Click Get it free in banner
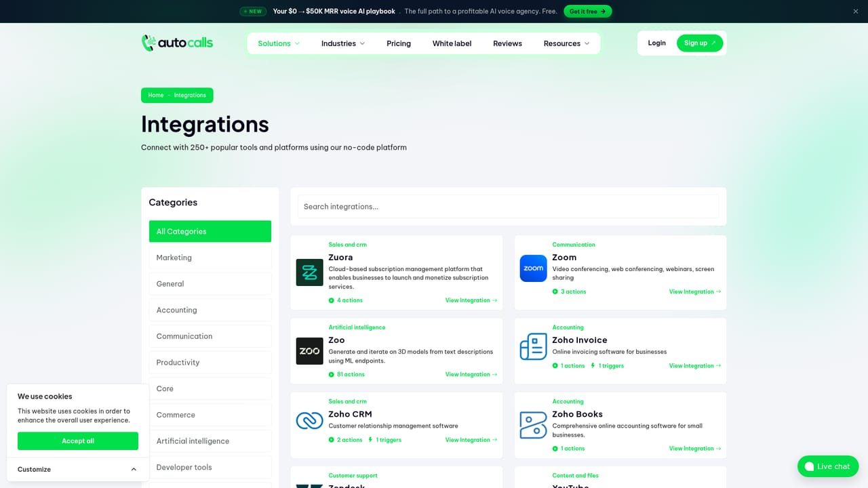Screen dimensions: 868x488 tap(588, 12)
